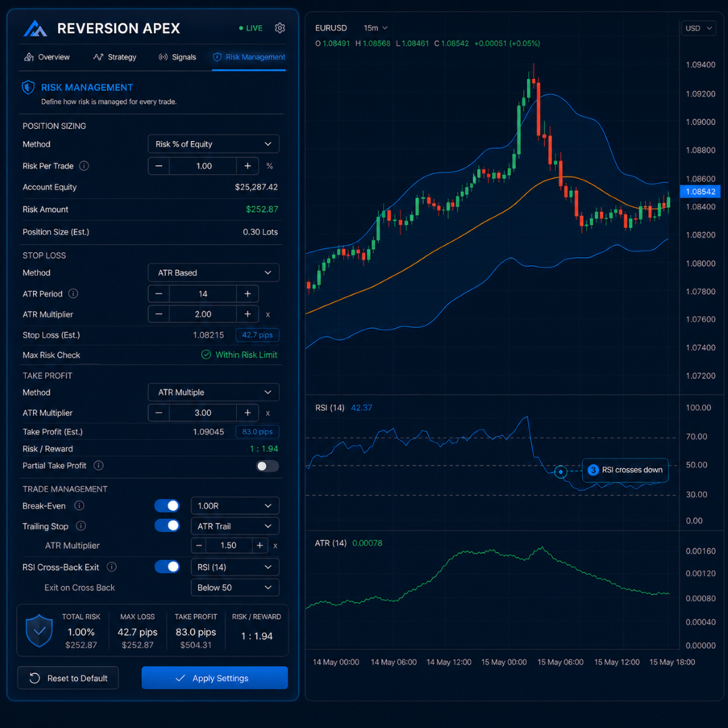Switch off RSI Cross-Back Exit toggle
This screenshot has height=728, width=728.
tap(167, 567)
